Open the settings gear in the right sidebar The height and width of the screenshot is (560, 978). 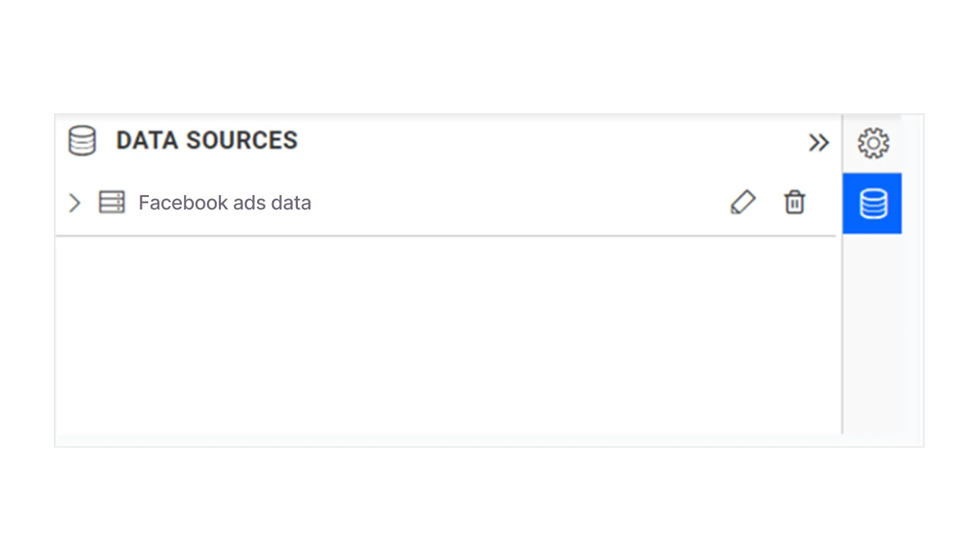(873, 143)
